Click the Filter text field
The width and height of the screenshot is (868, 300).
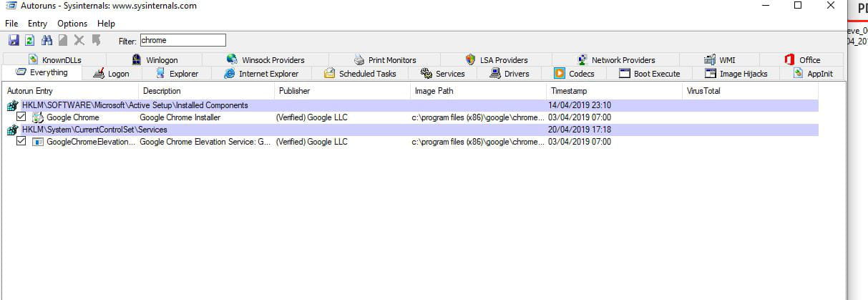(x=182, y=40)
